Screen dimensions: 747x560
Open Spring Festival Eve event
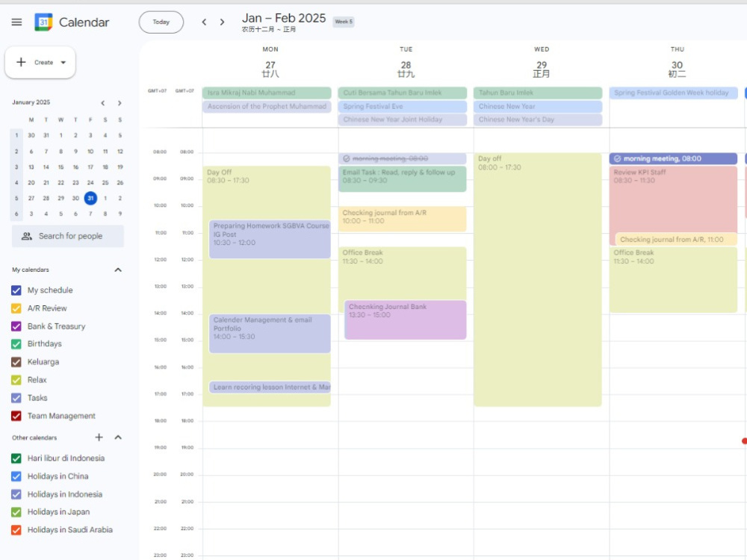pos(403,106)
